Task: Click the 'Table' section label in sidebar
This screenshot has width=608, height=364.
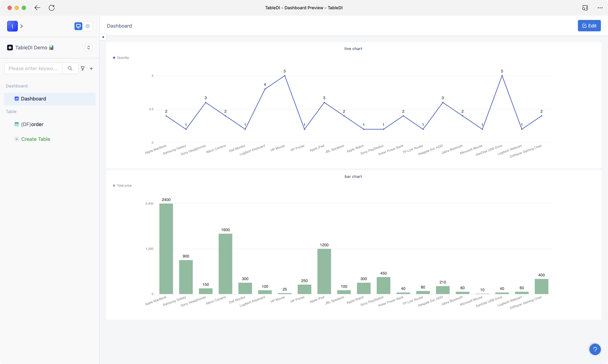Action: pos(11,112)
